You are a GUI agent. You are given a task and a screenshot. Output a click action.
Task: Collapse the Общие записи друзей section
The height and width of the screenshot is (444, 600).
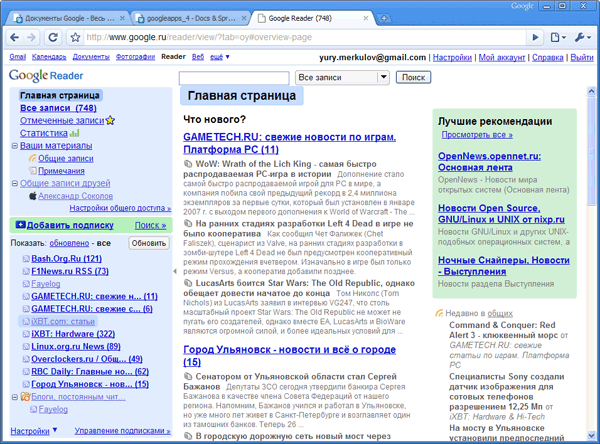[x=15, y=183]
